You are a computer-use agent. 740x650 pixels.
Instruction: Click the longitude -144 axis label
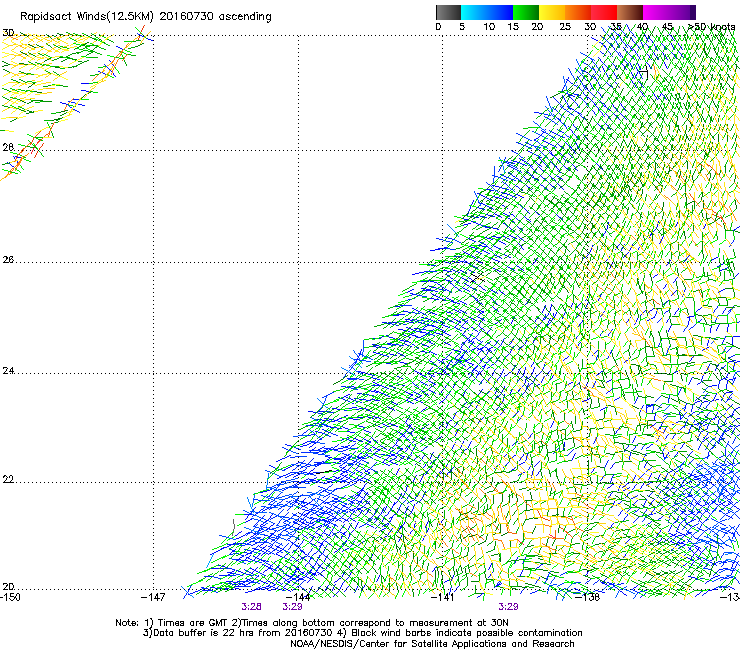click(298, 597)
